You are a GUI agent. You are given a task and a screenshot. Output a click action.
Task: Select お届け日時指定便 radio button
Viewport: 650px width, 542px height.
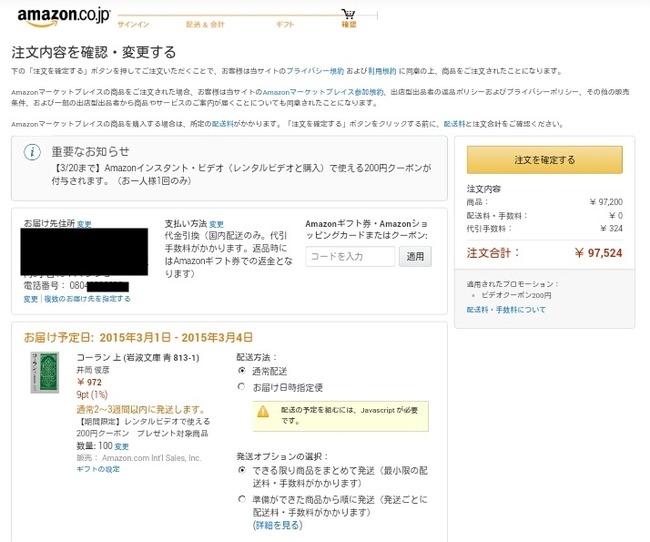point(242,386)
